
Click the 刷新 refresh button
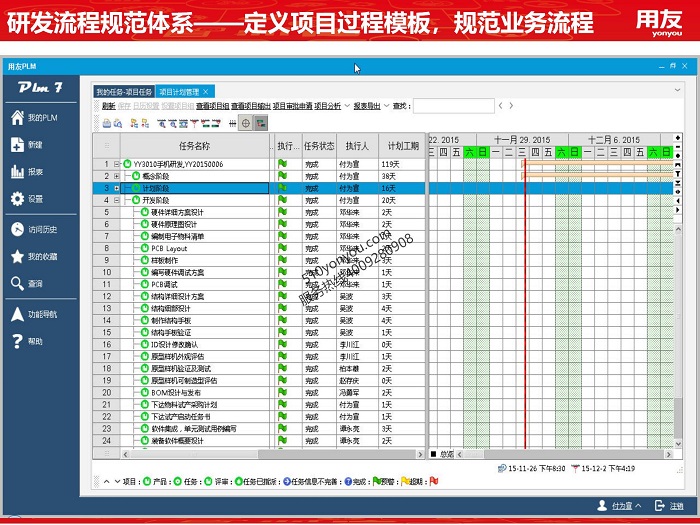108,105
